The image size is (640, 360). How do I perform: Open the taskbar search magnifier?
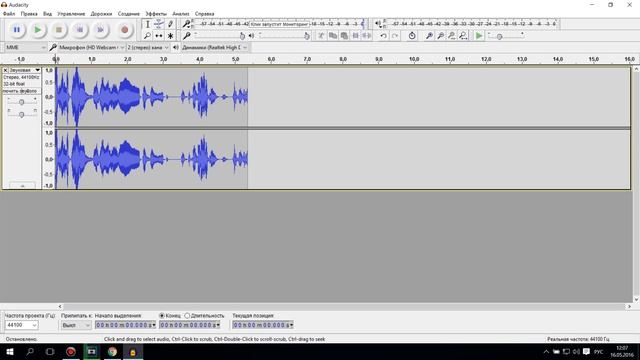click(x=30, y=351)
